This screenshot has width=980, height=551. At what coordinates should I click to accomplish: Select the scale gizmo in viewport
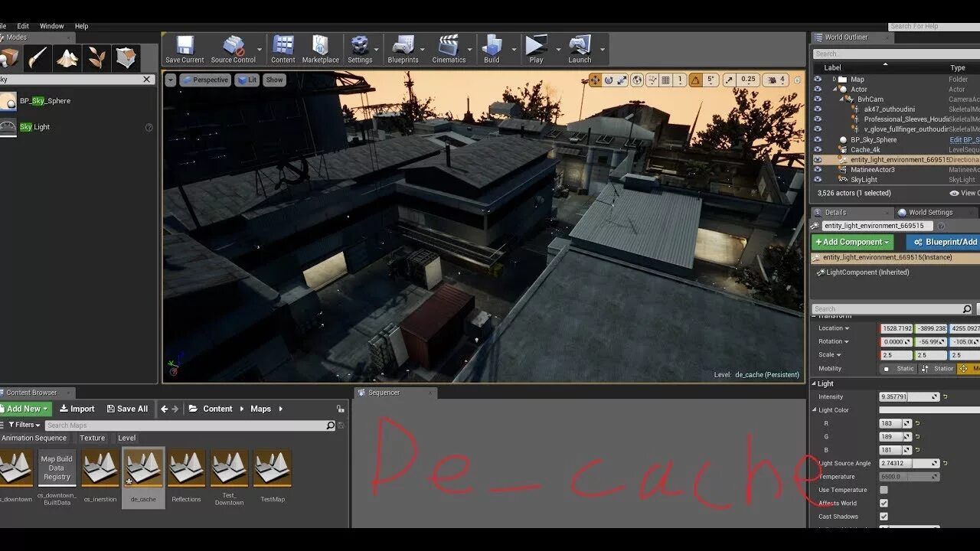622,80
